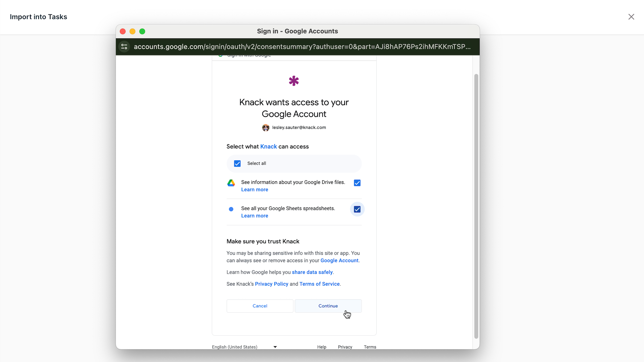Close the Google sign-in window with red button
The image size is (644, 362).
click(123, 31)
